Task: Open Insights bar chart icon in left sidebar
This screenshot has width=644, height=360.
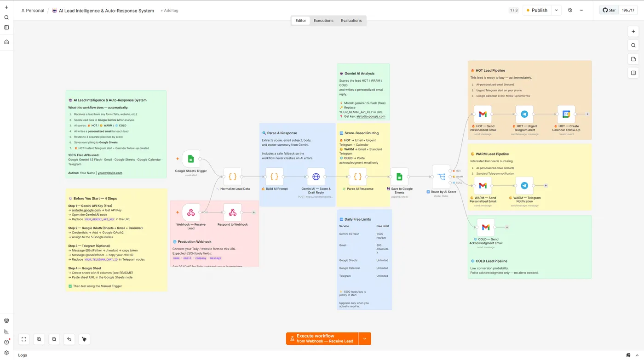Action: [x=6, y=331]
